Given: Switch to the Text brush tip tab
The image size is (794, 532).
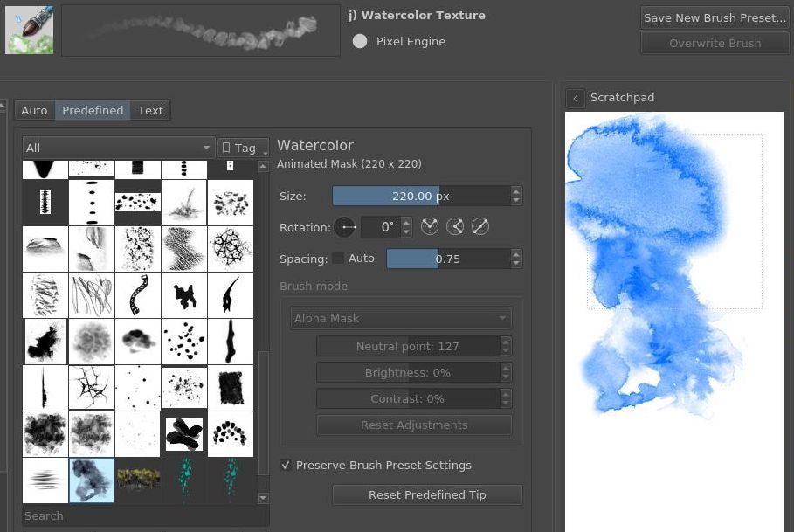Looking at the screenshot, I should 150,110.
